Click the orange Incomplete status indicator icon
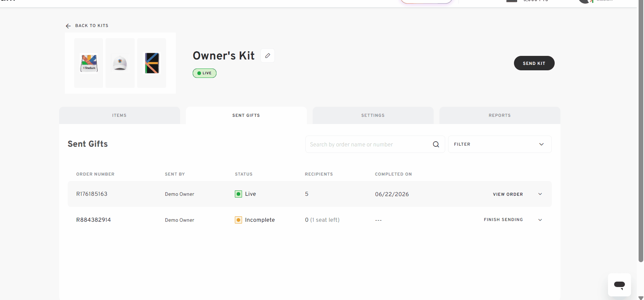This screenshot has height=300, width=644. click(x=238, y=220)
